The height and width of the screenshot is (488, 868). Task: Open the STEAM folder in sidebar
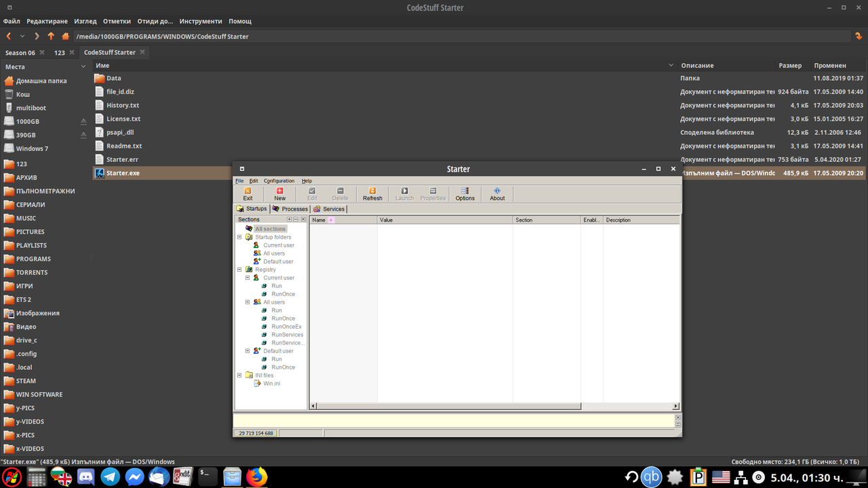(x=26, y=381)
